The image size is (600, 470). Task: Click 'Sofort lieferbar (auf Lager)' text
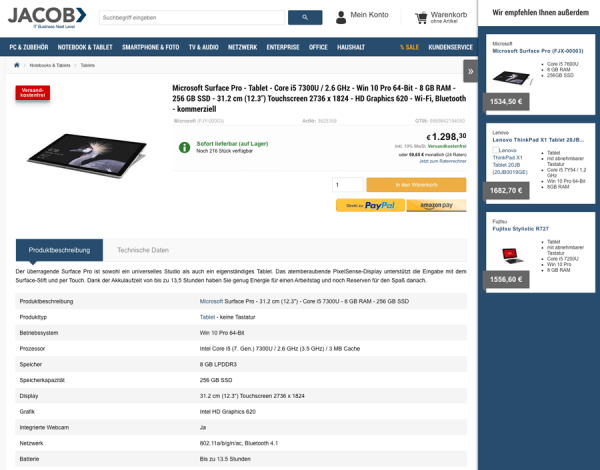[x=232, y=144]
